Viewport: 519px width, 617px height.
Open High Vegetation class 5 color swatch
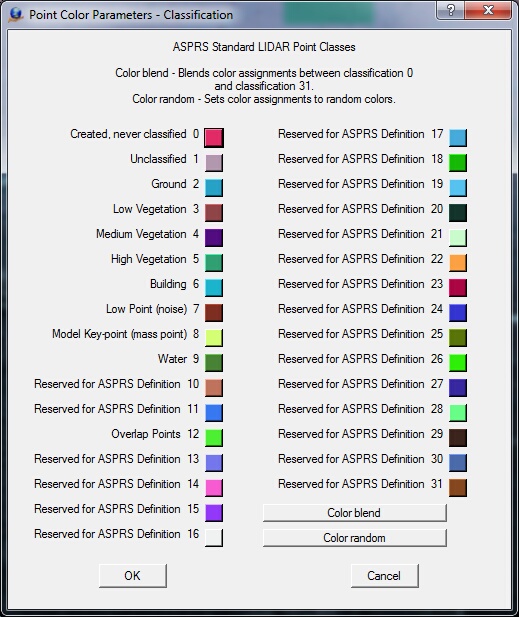[214, 263]
